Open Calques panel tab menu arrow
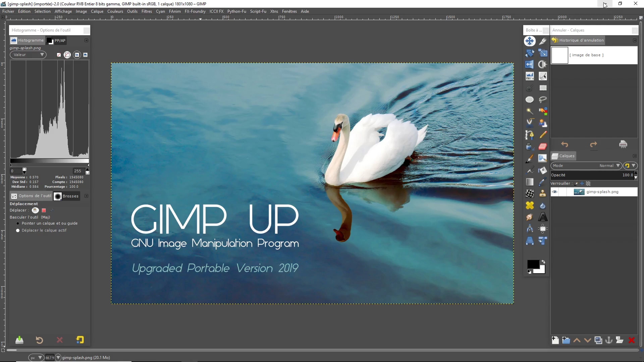The image size is (644, 362). [635, 156]
